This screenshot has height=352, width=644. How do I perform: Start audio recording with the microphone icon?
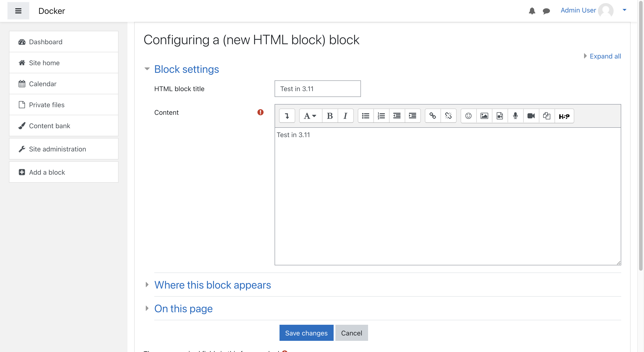pyautogui.click(x=515, y=116)
